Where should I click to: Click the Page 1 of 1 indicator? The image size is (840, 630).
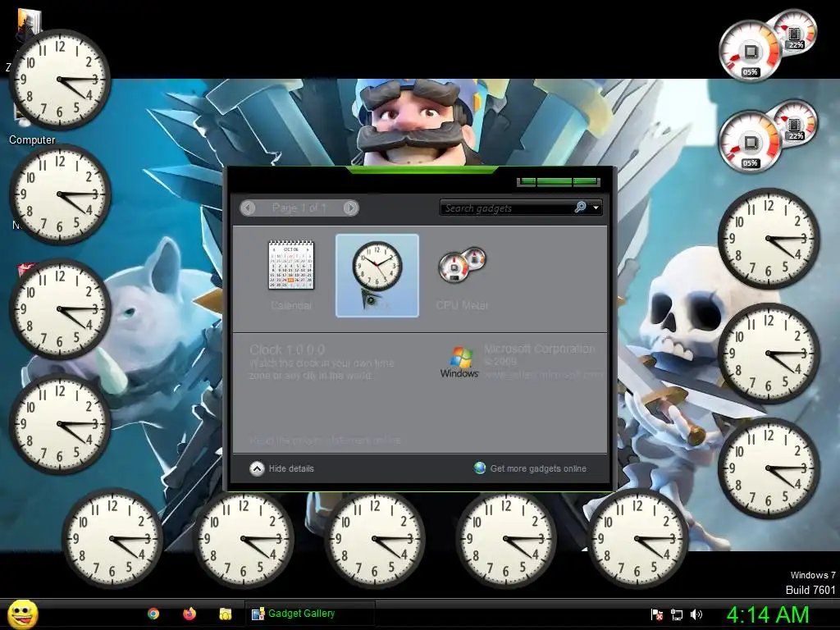(x=299, y=208)
